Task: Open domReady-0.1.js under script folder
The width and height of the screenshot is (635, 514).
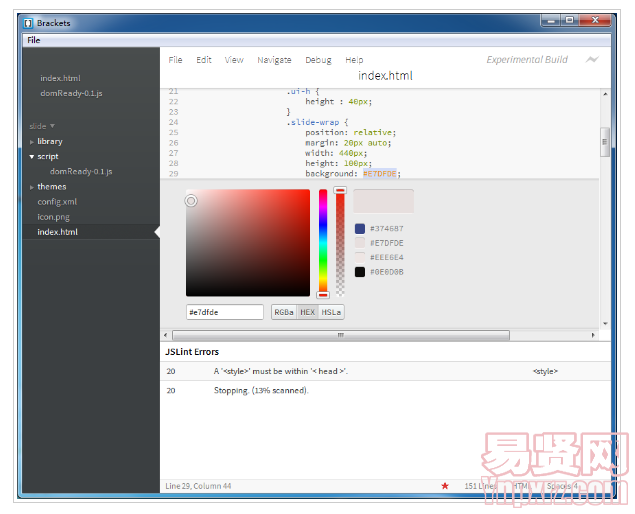Action: (x=81, y=172)
